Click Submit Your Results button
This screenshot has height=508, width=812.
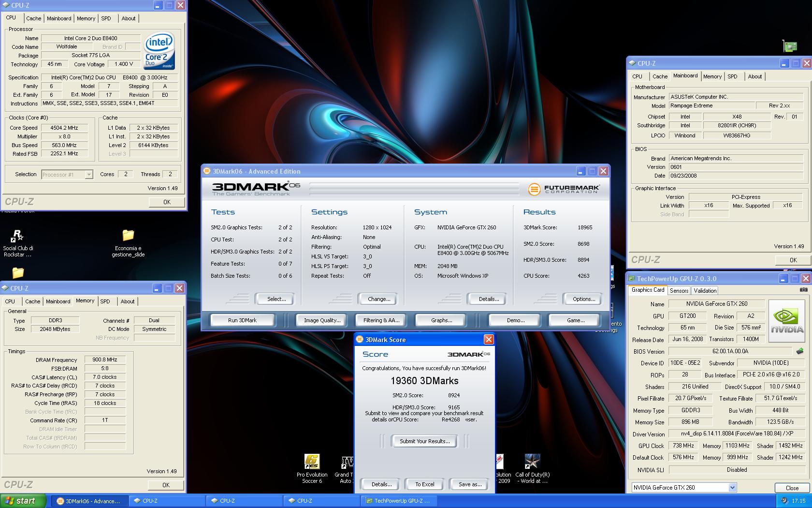coord(424,441)
